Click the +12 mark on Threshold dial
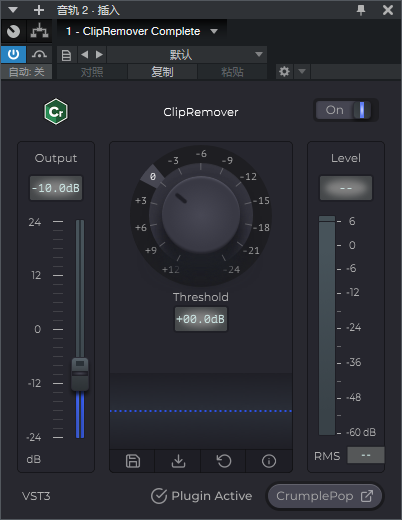The image size is (402, 520). coord(171,269)
